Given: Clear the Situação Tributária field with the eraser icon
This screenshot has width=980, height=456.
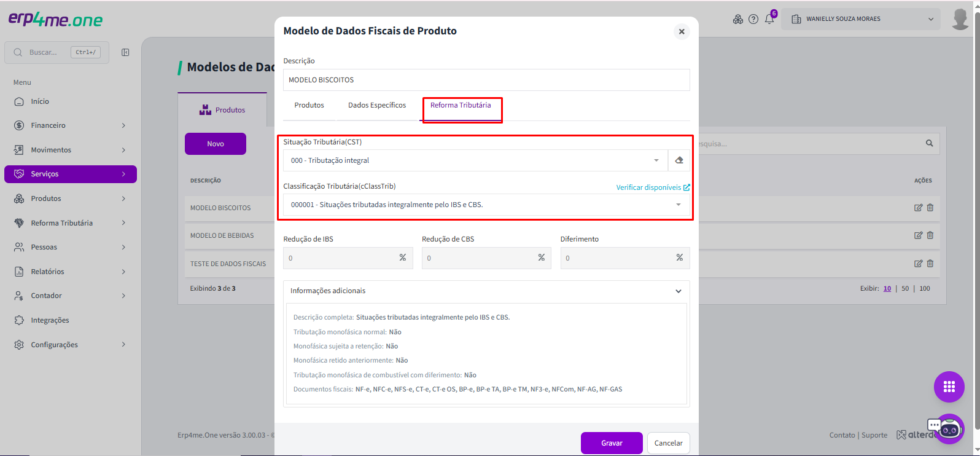Looking at the screenshot, I should click(679, 160).
